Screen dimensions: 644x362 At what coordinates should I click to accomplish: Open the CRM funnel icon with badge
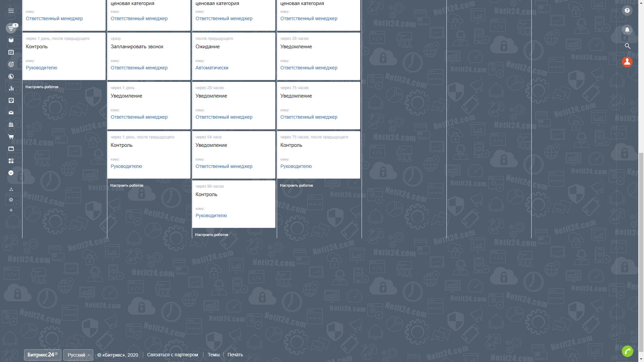pyautogui.click(x=11, y=28)
